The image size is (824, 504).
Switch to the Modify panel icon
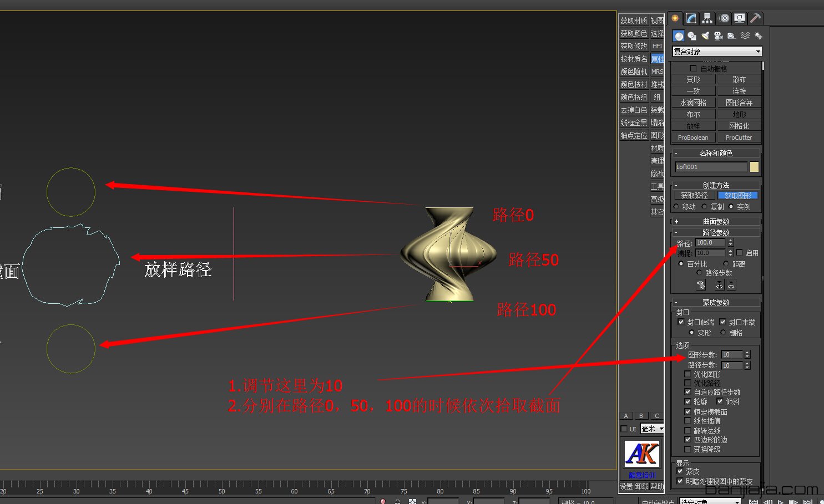(691, 18)
